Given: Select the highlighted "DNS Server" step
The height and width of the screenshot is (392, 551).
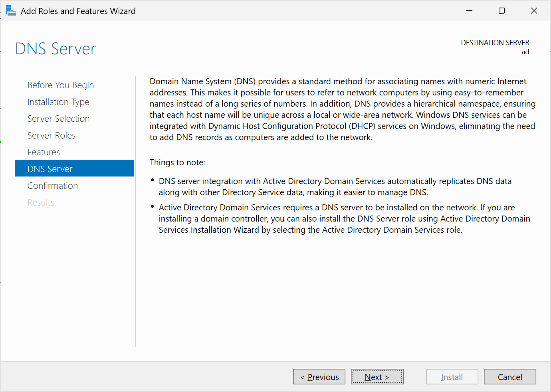Looking at the screenshot, I should (50, 168).
